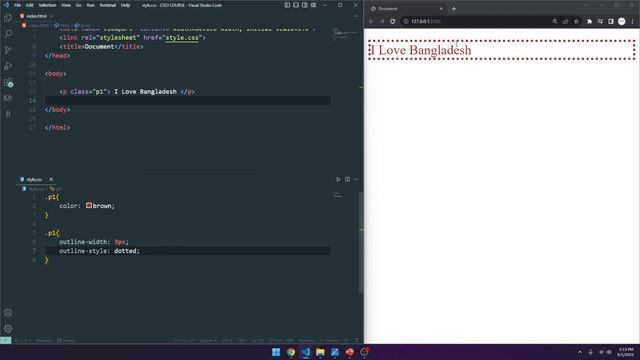Reload the page in Chrome

click(x=392, y=21)
